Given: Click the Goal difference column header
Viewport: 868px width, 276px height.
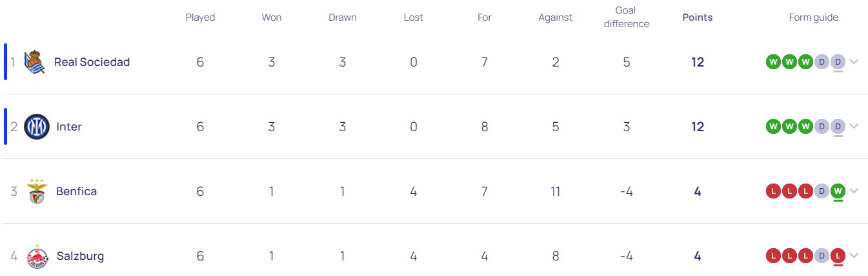Looking at the screenshot, I should click(x=626, y=17).
